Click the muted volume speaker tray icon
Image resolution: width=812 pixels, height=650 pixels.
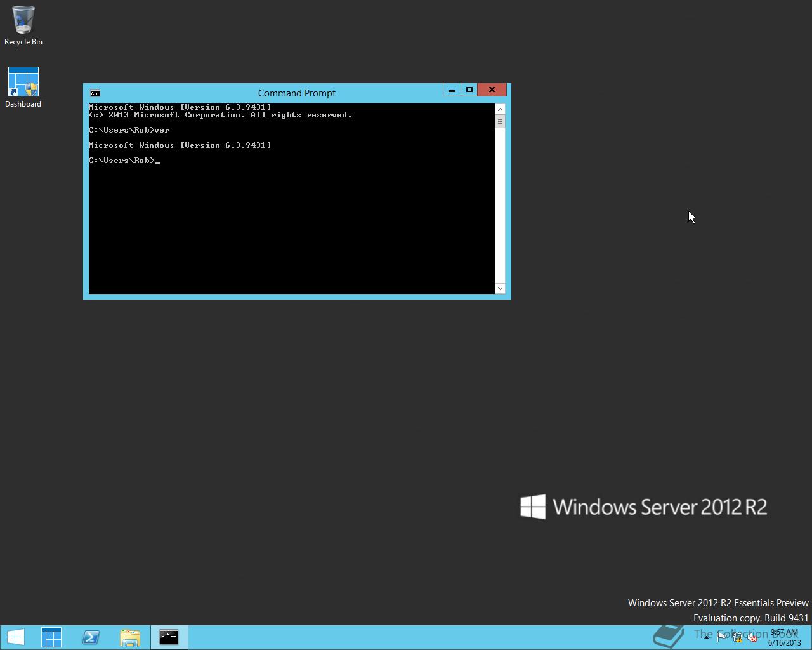click(x=752, y=637)
